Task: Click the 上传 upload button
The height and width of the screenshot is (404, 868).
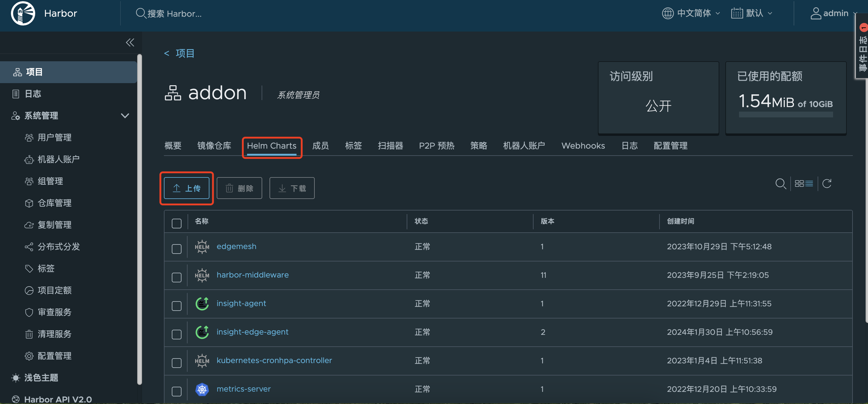Action: click(x=187, y=188)
